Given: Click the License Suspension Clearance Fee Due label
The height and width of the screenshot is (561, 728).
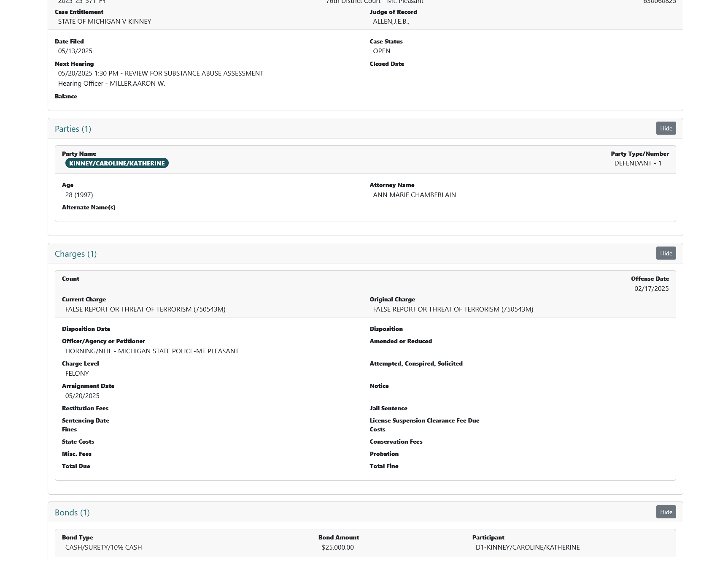Looking at the screenshot, I should pos(424,421).
